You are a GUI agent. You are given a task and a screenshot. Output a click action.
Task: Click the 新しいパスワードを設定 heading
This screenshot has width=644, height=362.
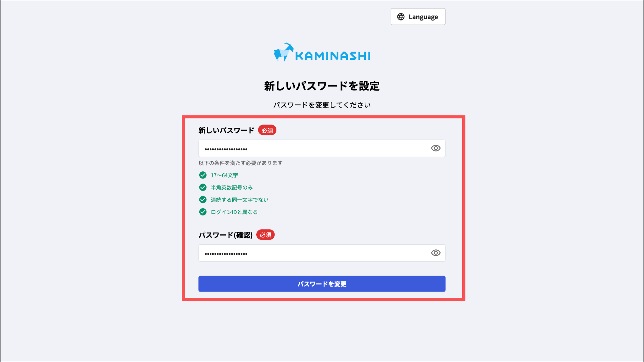322,86
